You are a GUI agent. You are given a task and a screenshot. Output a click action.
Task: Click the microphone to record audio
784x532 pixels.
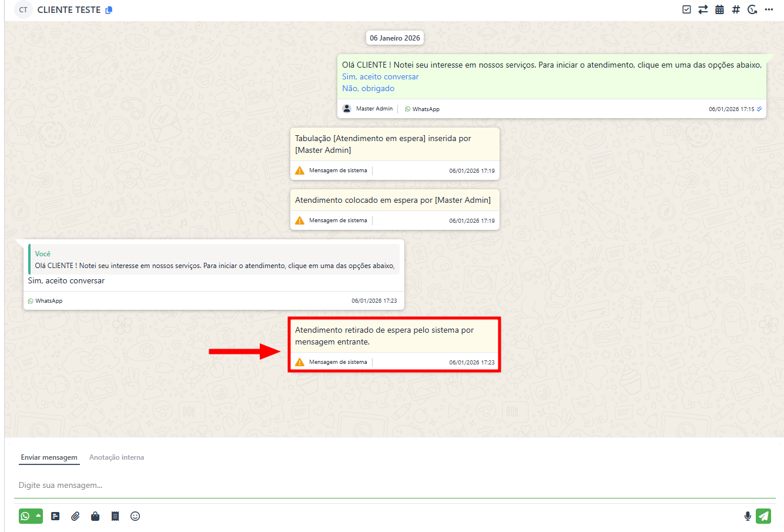pos(748,516)
